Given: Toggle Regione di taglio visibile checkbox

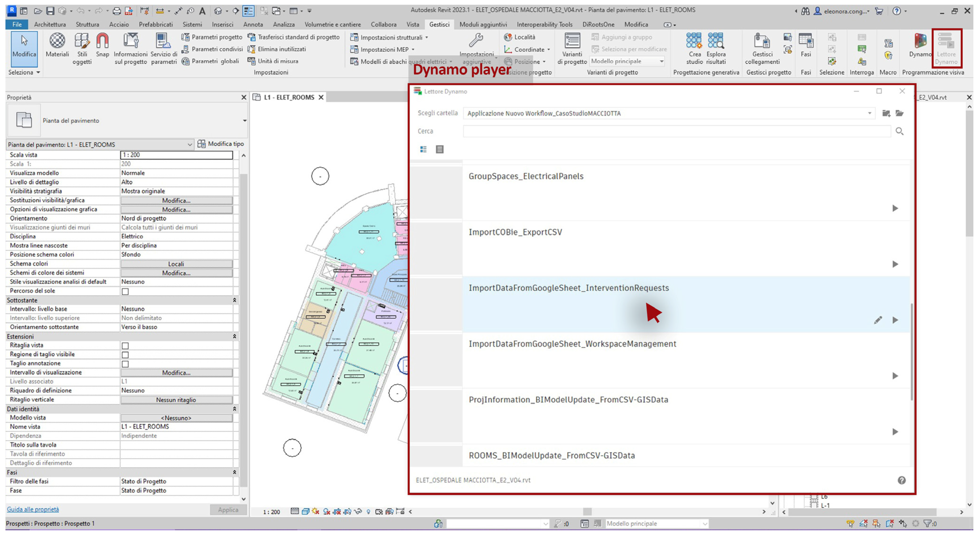Looking at the screenshot, I should pyautogui.click(x=125, y=355).
